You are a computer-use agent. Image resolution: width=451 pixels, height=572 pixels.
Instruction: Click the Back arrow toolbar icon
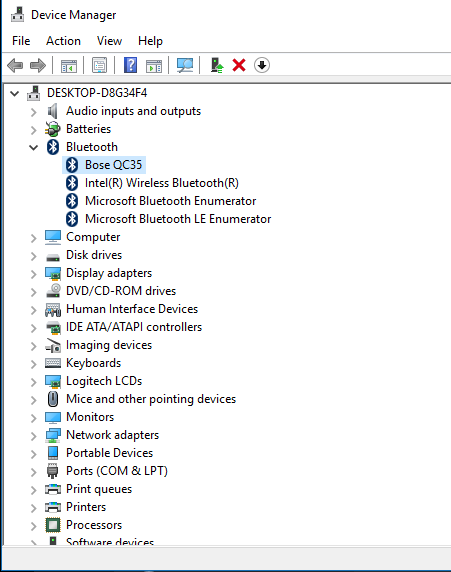[x=15, y=66]
